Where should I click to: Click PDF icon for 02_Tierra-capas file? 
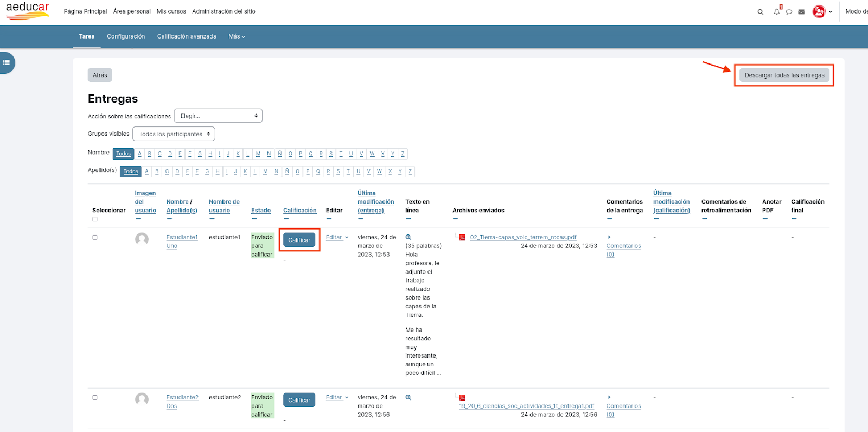tap(462, 237)
